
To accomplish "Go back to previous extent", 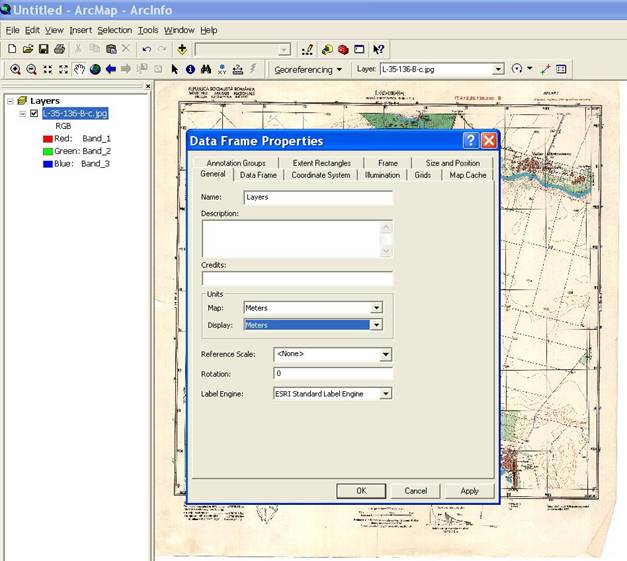I will tap(111, 69).
